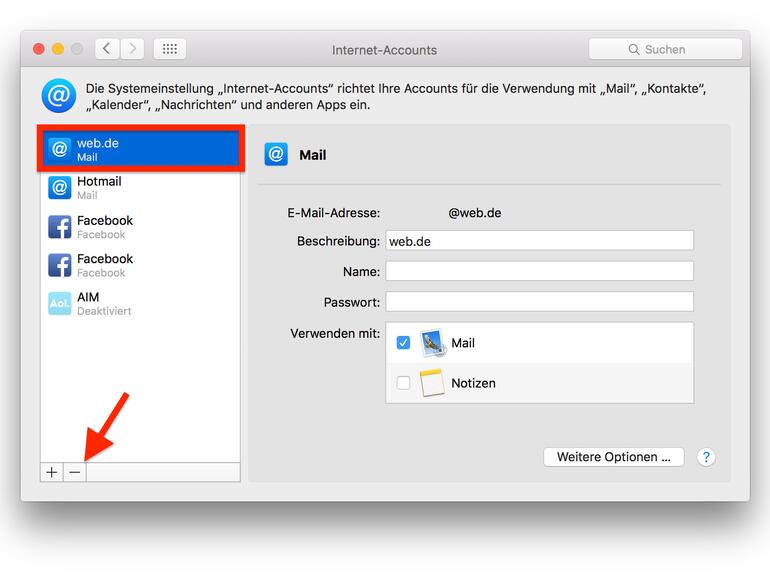Focus the Suchen search field

pyautogui.click(x=665, y=49)
